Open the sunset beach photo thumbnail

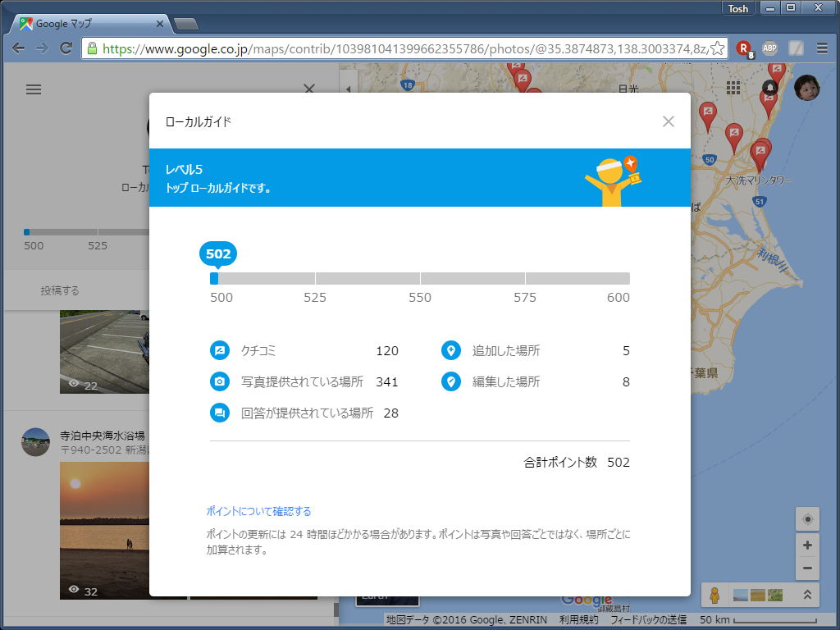pyautogui.click(x=104, y=531)
